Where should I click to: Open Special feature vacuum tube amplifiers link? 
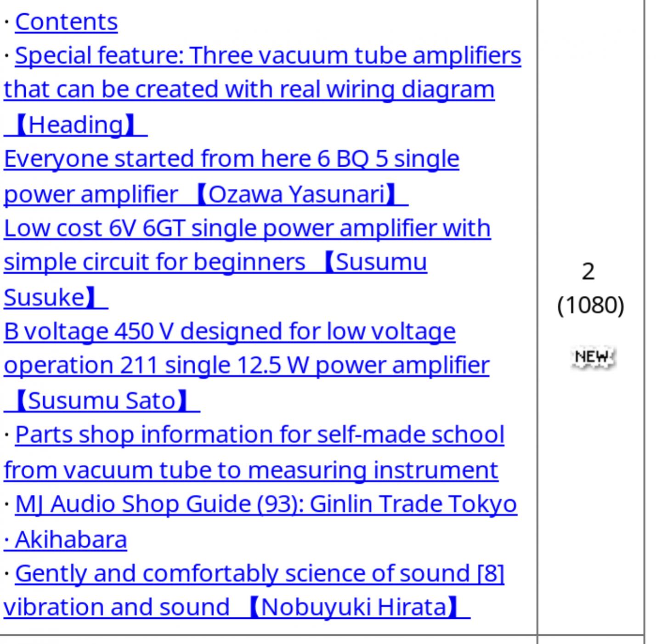(268, 56)
